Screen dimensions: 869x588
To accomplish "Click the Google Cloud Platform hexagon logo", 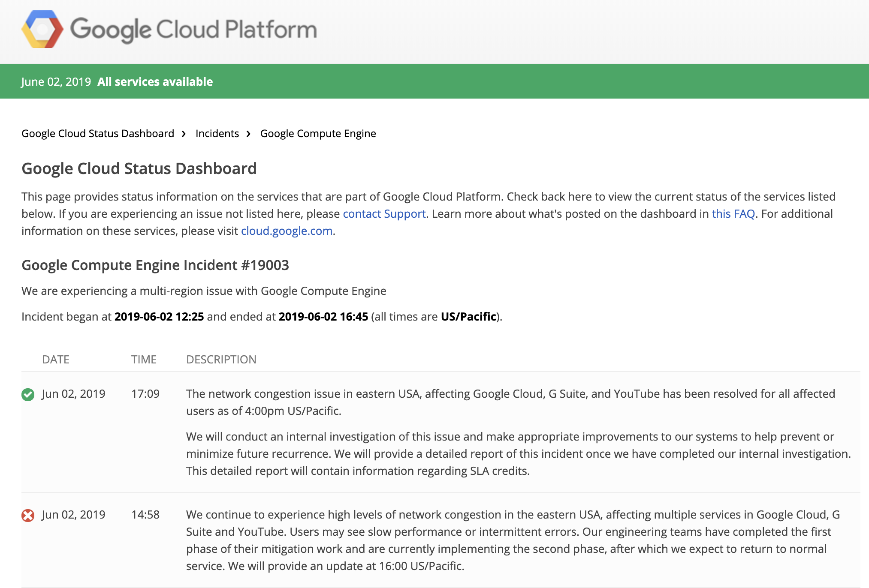I will pos(42,29).
